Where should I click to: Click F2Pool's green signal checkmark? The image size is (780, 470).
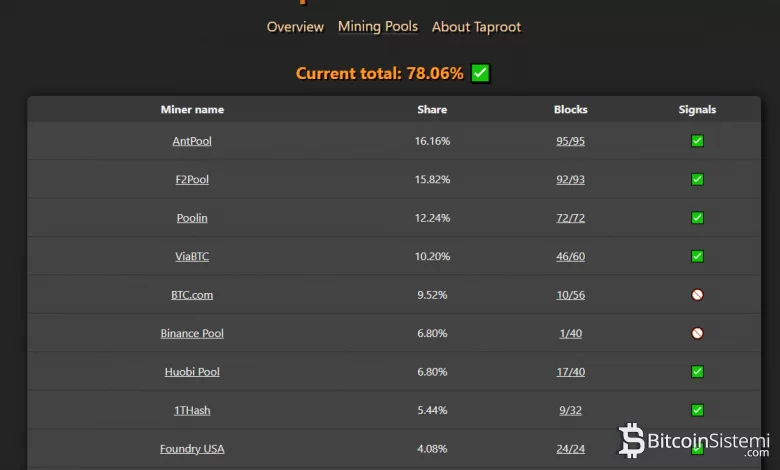[697, 180]
